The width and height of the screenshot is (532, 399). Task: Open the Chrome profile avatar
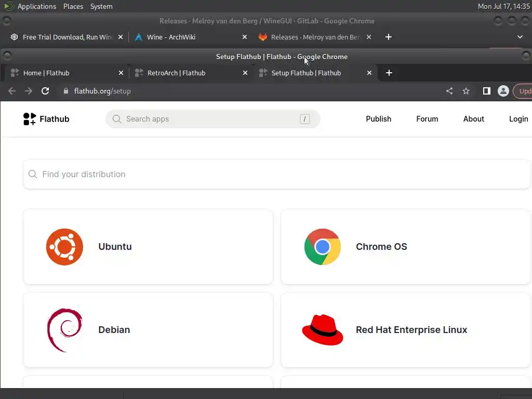503,91
